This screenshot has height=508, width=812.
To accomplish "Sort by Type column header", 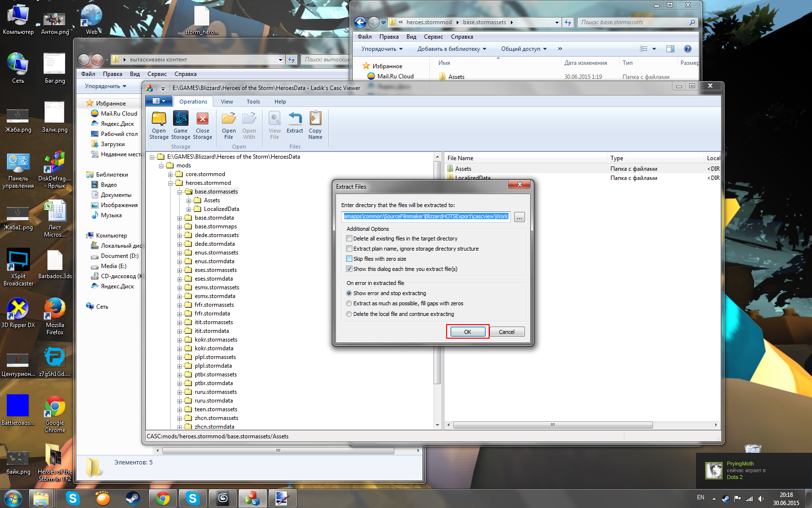I will pos(655,158).
